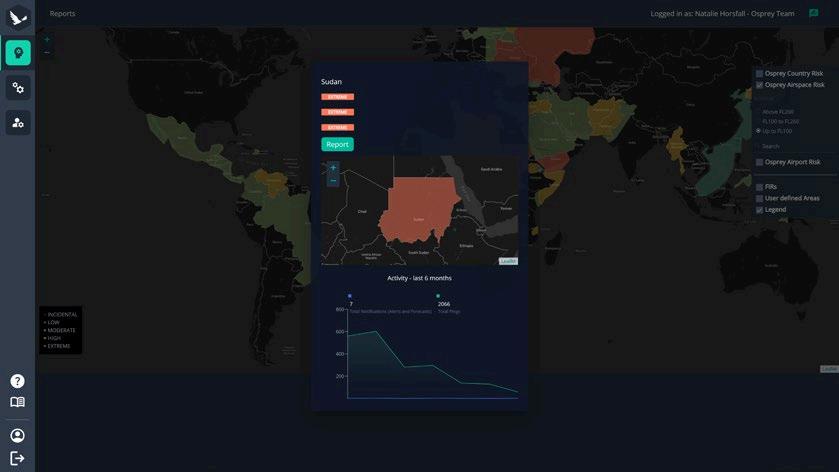Click Chad label on mini map
The width and height of the screenshot is (839, 472).
point(362,211)
